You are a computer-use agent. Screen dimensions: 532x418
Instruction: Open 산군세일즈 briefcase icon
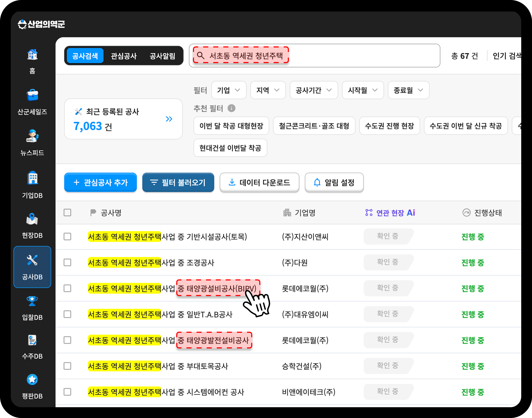[x=32, y=95]
